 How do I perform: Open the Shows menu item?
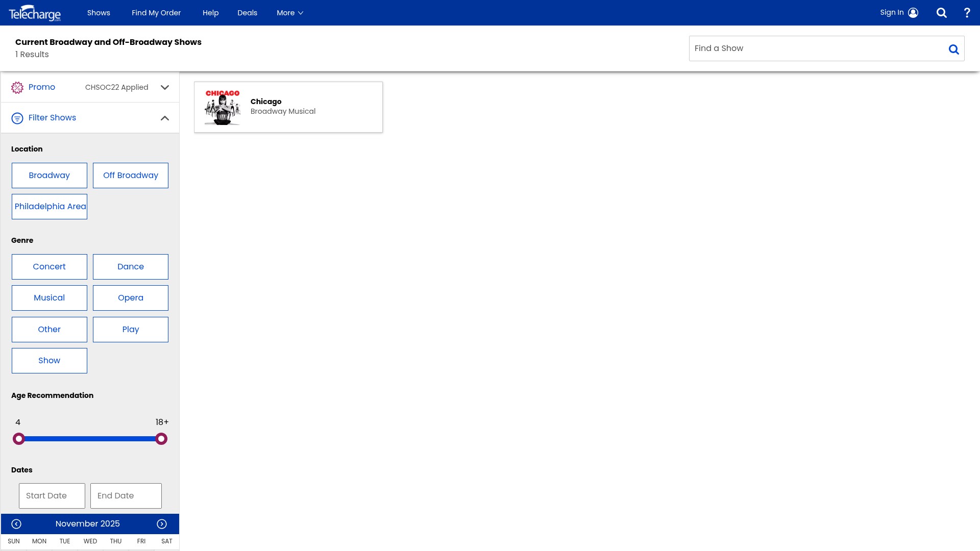click(99, 13)
